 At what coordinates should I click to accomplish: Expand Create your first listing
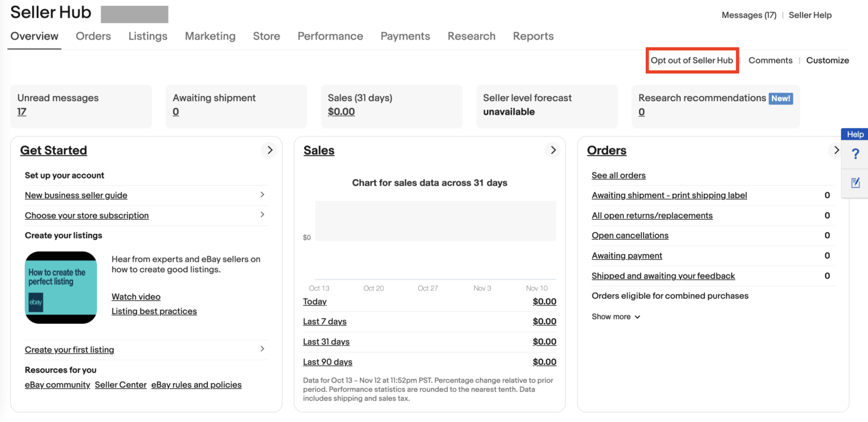262,349
